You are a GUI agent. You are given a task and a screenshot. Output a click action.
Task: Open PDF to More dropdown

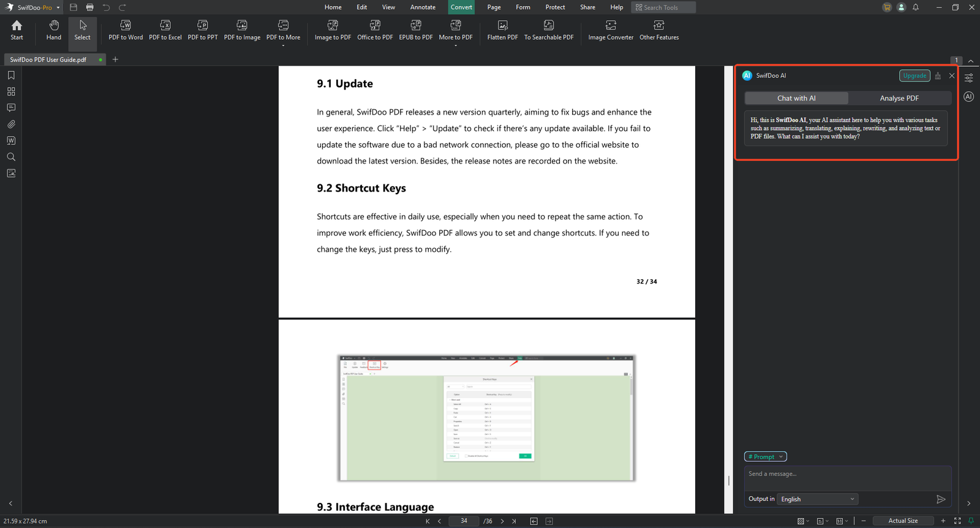[283, 32]
